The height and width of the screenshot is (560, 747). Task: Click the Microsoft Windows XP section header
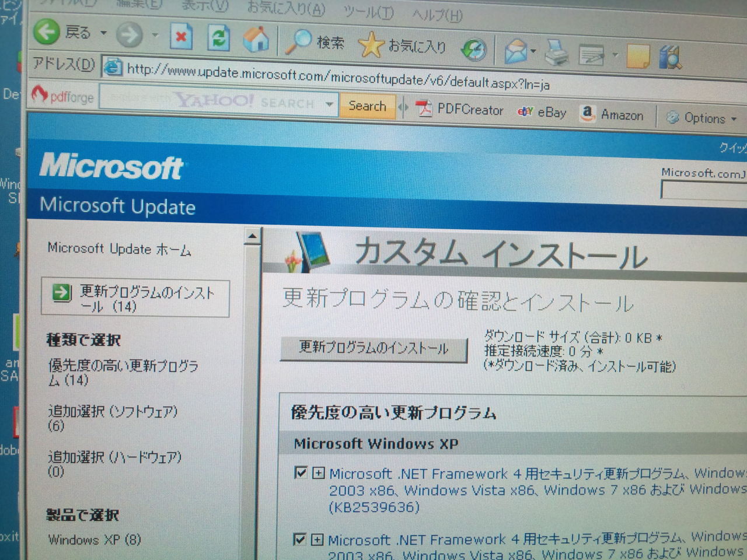point(376,444)
